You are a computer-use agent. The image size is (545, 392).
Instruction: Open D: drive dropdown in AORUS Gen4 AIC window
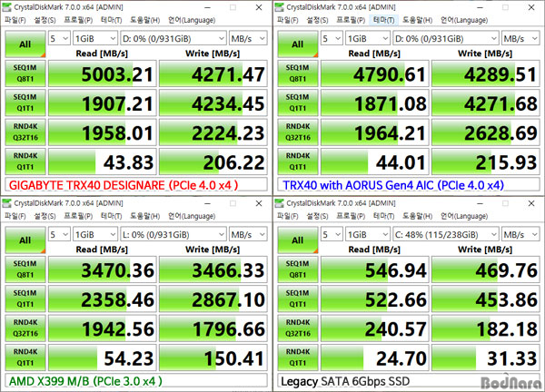tap(446, 38)
